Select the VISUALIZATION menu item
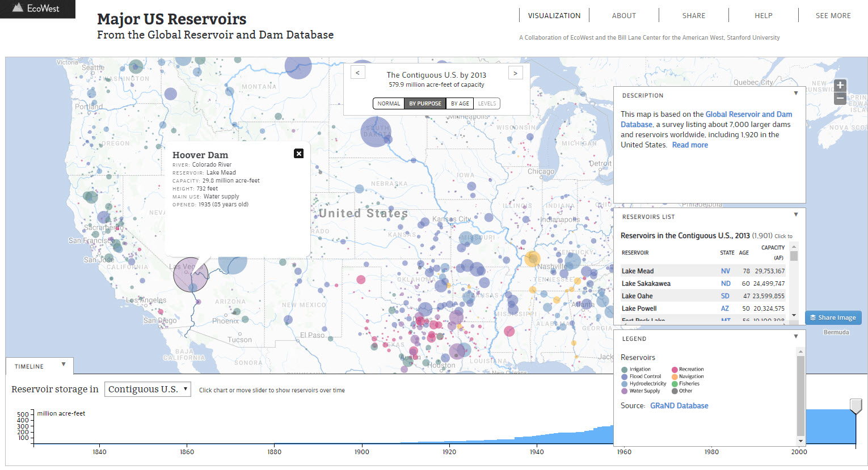 pos(554,15)
